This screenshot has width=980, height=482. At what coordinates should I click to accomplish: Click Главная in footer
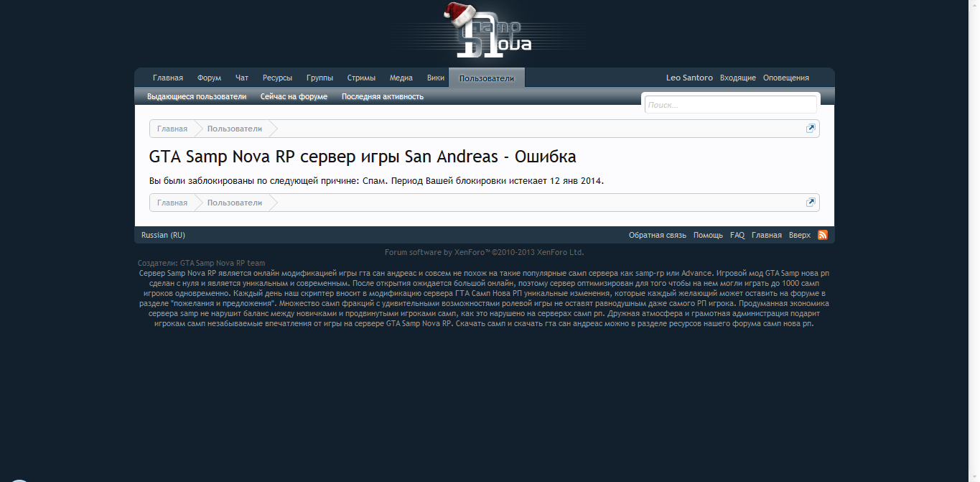tap(767, 235)
